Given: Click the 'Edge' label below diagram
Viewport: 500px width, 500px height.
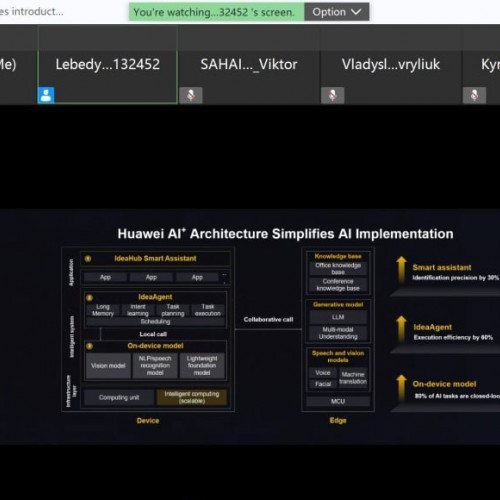Looking at the screenshot, I should (338, 420).
